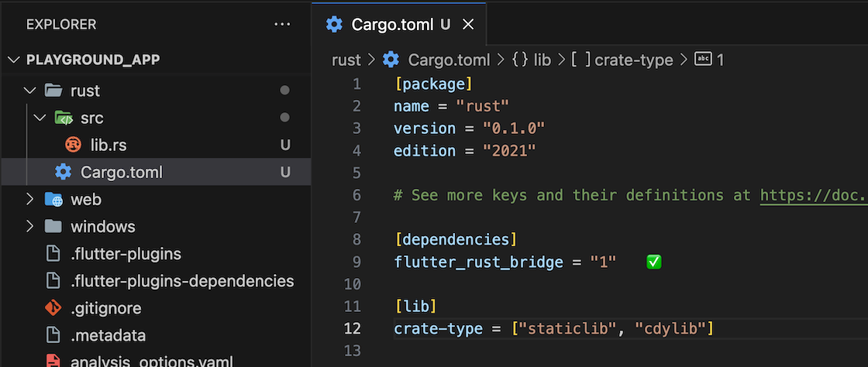The width and height of the screenshot is (868, 367).
Task: Open .flutter-plugins-dependencies file
Action: (x=182, y=281)
